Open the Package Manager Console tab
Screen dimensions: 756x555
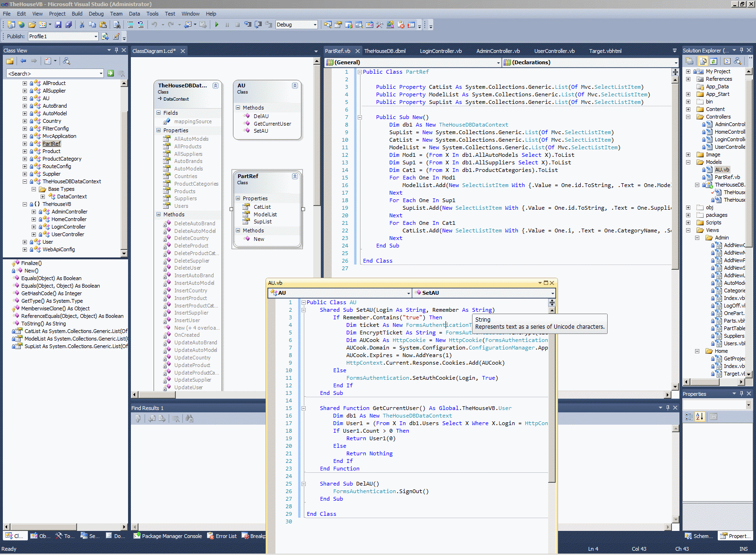coord(168,536)
